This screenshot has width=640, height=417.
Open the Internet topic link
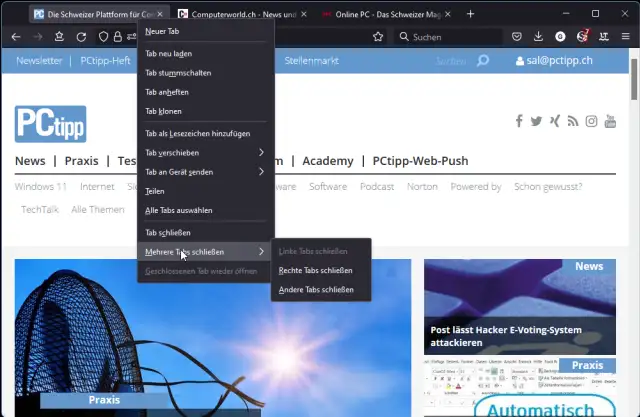[x=97, y=187]
